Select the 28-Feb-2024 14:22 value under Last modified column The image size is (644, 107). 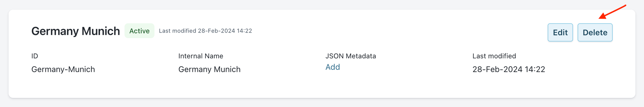pos(509,69)
